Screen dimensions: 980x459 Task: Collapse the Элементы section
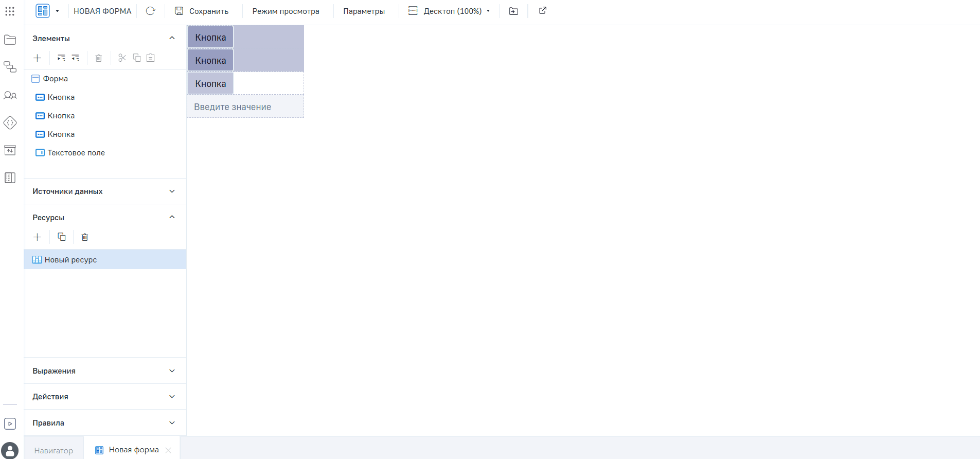172,38
